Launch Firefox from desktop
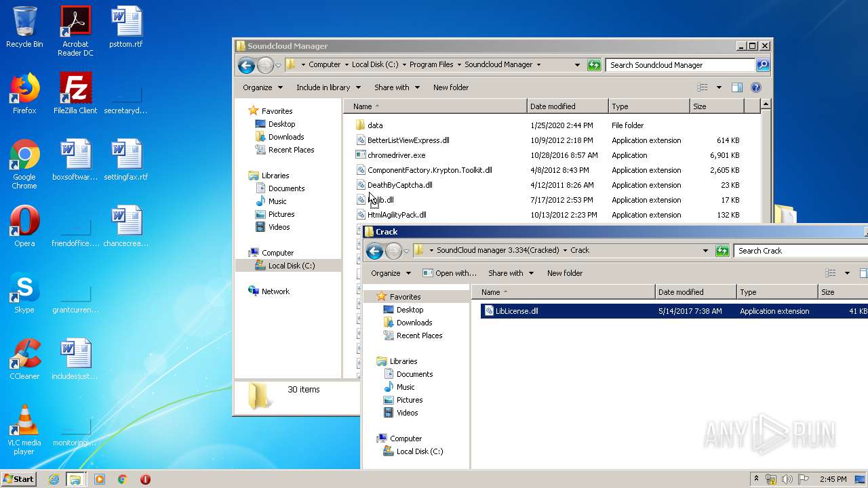Image resolution: width=868 pixels, height=488 pixels. (24, 94)
